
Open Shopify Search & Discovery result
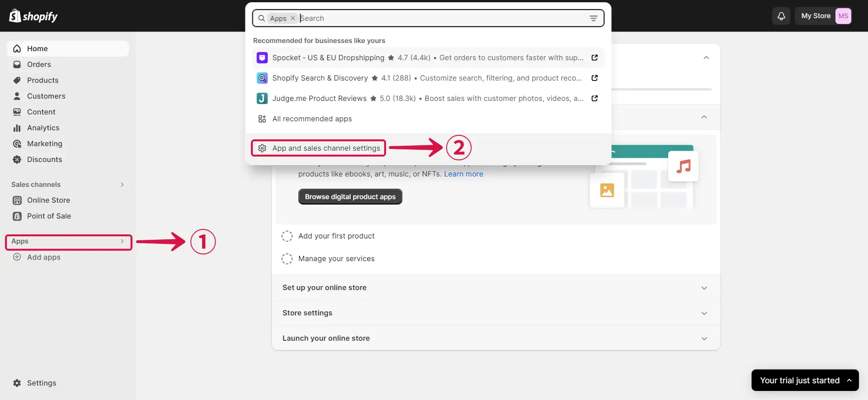coord(428,78)
